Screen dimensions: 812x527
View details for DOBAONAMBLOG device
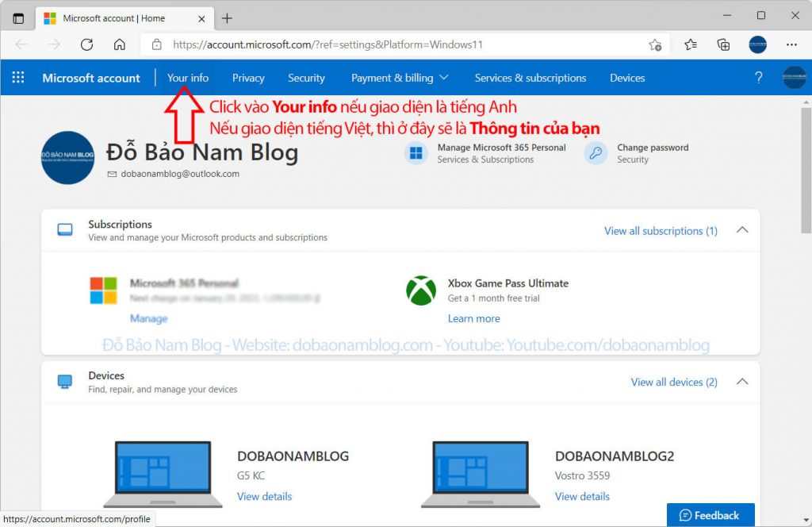pos(264,496)
